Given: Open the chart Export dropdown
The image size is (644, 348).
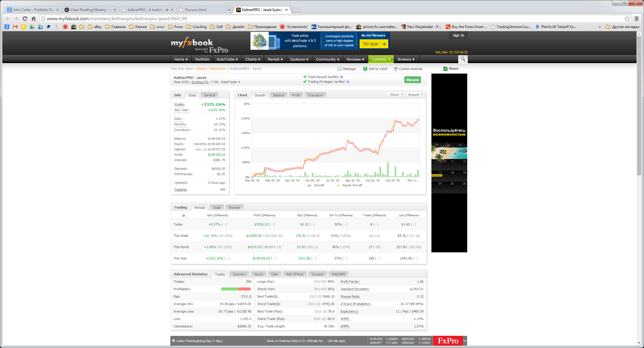Looking at the screenshot, I should [x=416, y=95].
